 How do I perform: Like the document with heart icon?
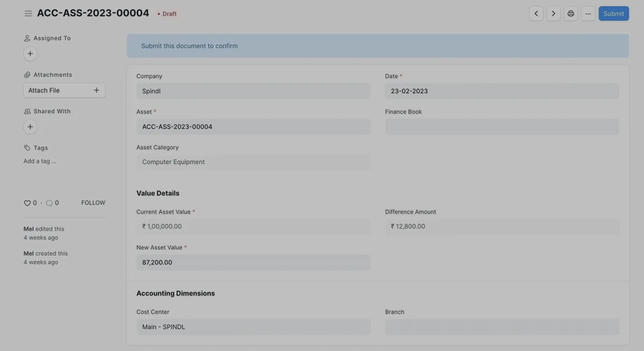[28, 203]
